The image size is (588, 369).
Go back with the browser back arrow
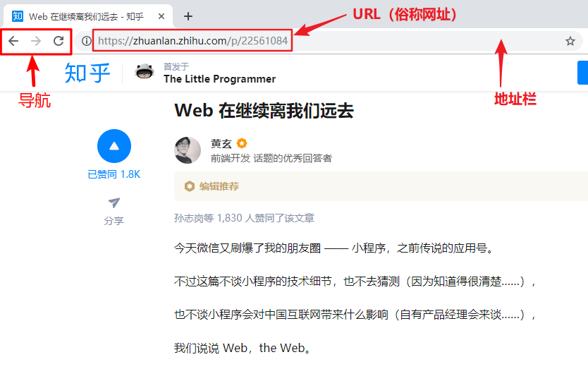[x=13, y=41]
